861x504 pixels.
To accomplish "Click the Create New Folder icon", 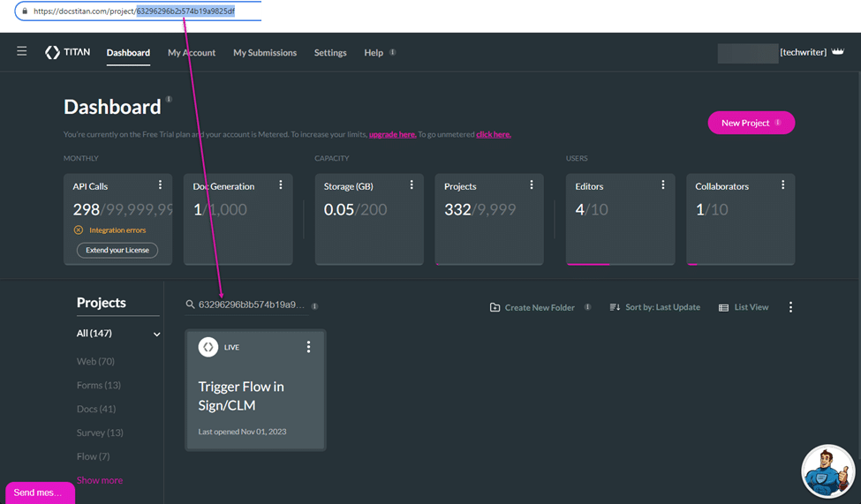I will point(495,307).
